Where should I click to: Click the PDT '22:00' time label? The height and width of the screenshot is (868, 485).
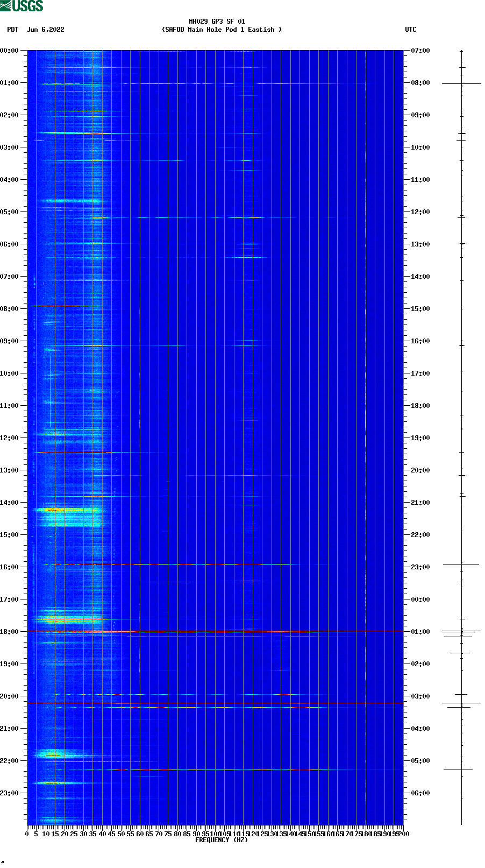(9, 761)
